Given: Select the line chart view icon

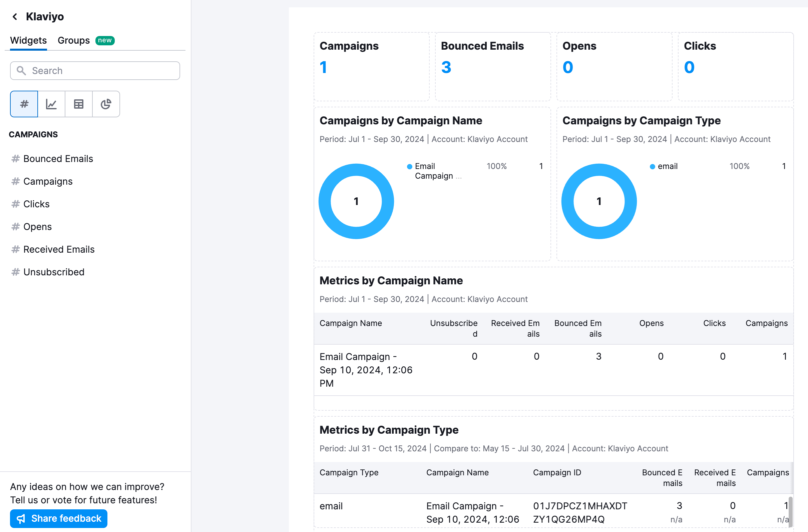Looking at the screenshot, I should click(51, 104).
